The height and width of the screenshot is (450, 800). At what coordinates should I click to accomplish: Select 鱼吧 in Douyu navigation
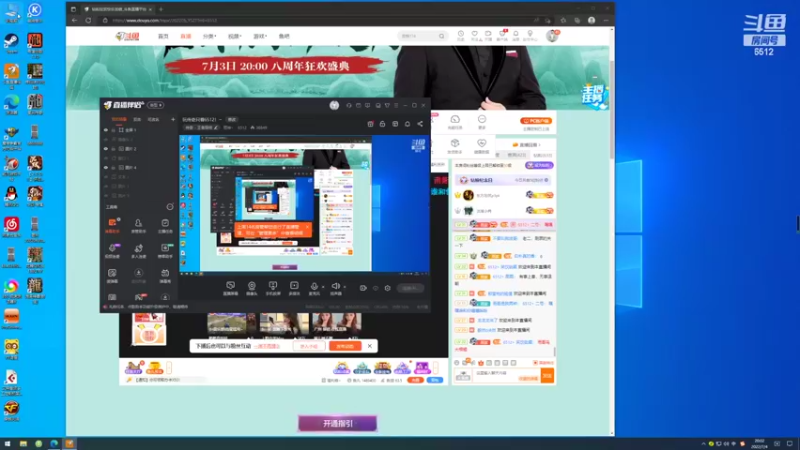click(x=284, y=36)
